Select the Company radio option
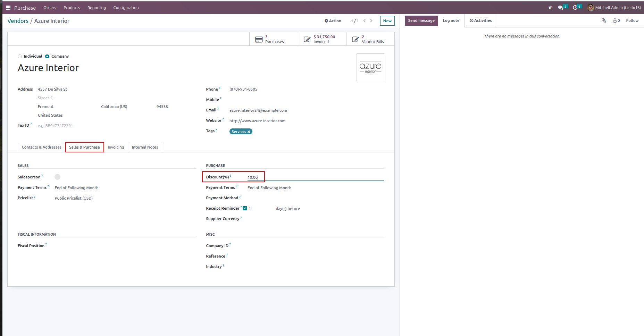 point(47,56)
